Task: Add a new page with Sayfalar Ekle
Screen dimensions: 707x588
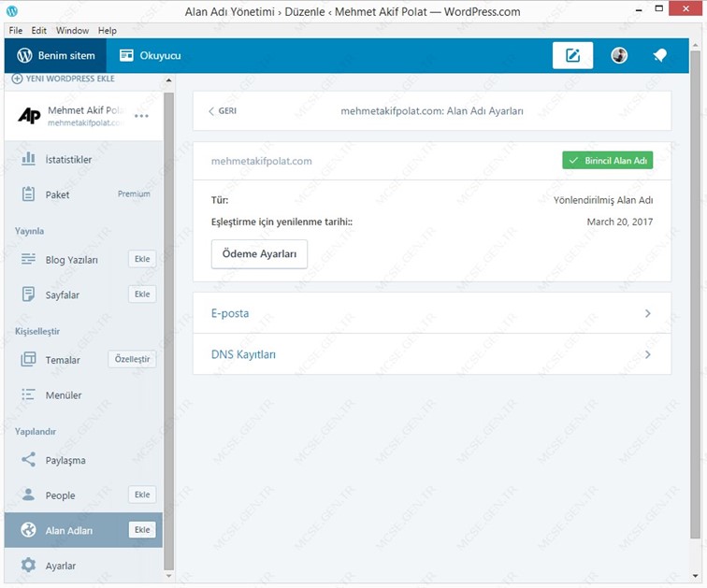Action: coord(142,294)
